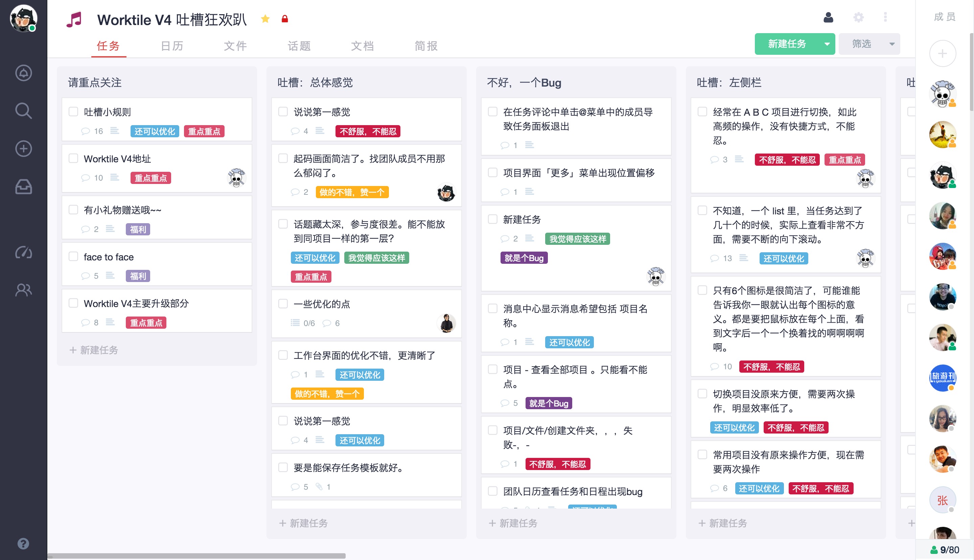Check the 切换项目没原来方便 task checkbox
Screen dimensions: 974x560
(702, 394)
